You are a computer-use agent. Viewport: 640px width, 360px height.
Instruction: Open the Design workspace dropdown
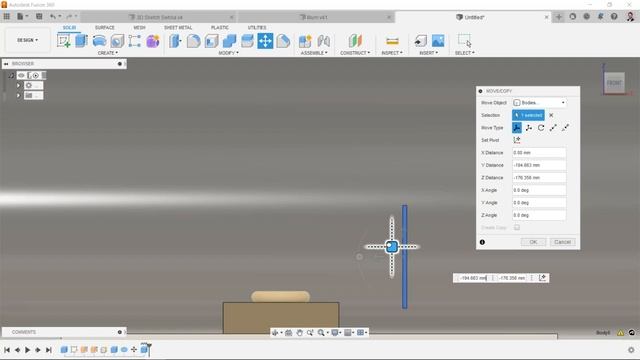27,40
